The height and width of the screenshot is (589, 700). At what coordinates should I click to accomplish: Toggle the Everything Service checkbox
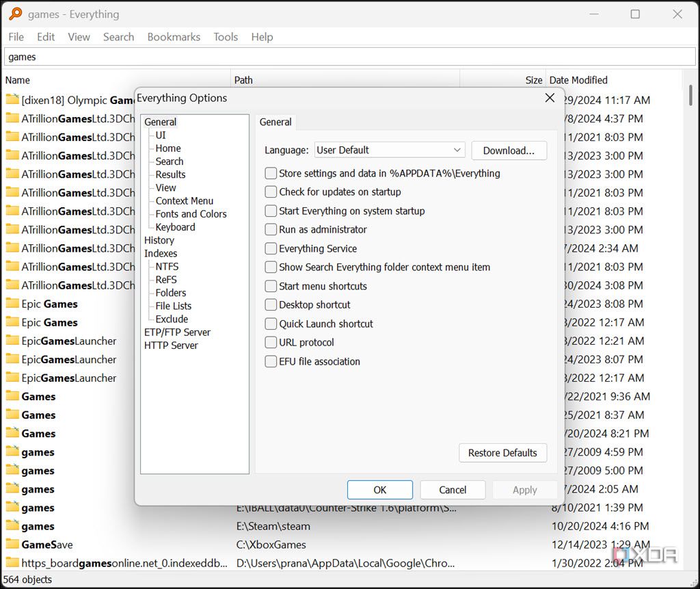point(271,248)
